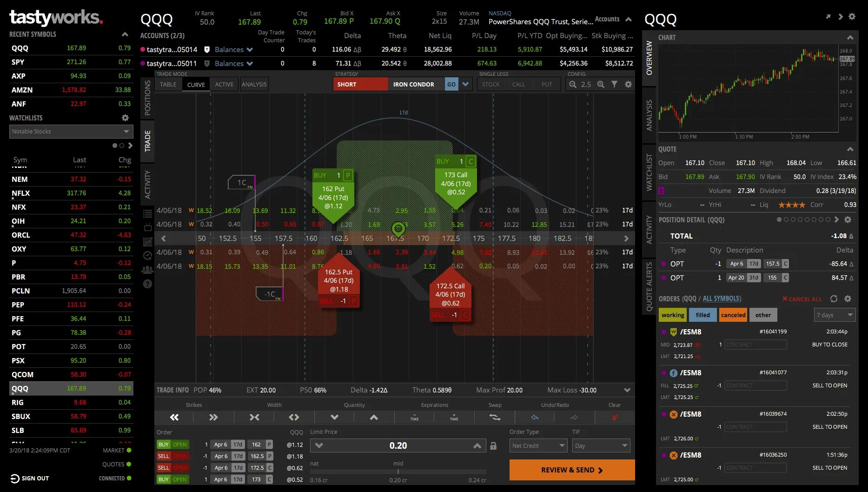Shift strikes up with double-right arrows
The image size is (868, 492).
[x=213, y=417]
